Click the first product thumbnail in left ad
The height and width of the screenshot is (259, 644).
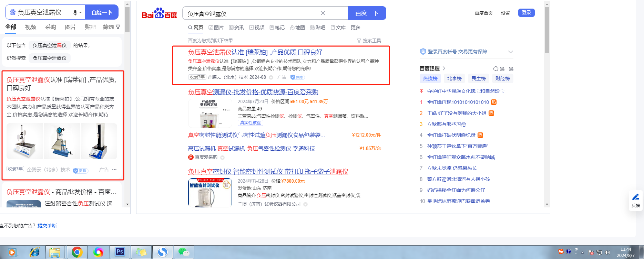24,141
